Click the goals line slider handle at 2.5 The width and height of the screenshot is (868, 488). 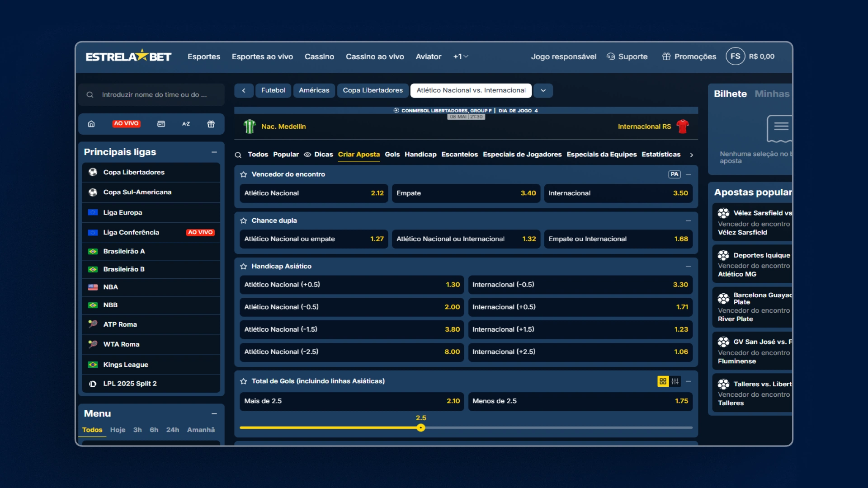(421, 427)
